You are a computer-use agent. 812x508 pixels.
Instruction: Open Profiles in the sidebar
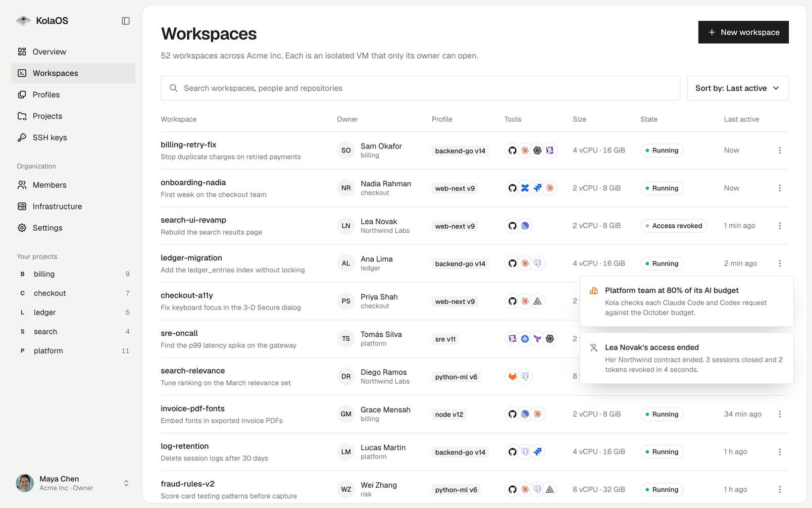(x=73, y=95)
